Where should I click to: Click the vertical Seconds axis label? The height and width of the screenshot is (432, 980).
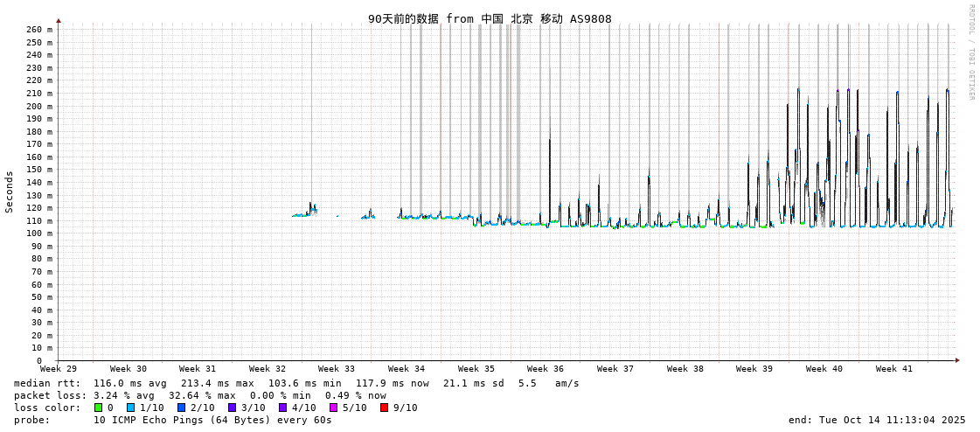pyautogui.click(x=10, y=192)
